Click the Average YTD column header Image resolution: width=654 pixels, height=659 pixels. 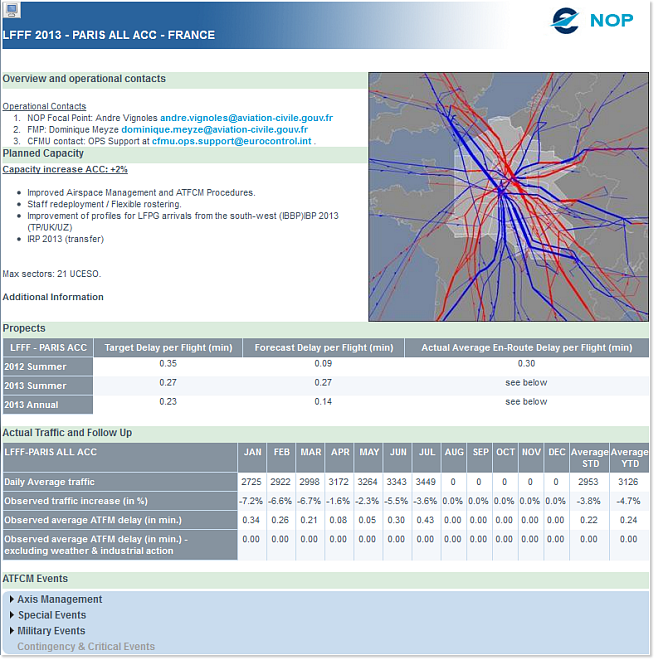coord(629,458)
